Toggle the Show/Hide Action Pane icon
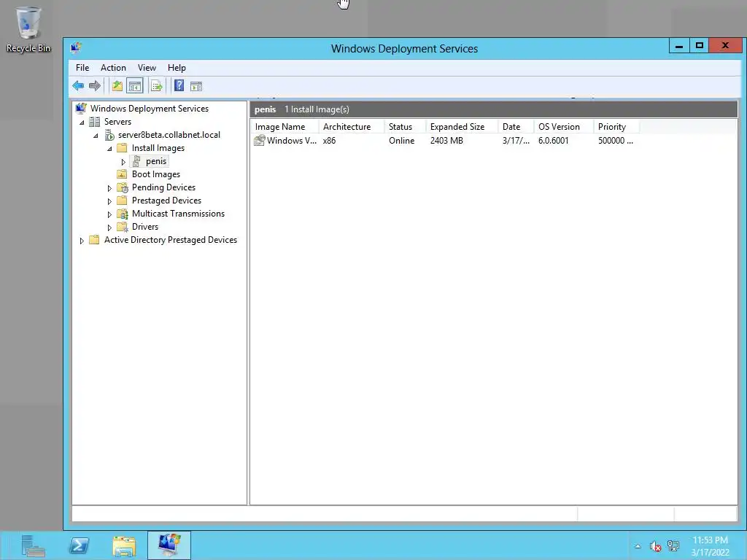The image size is (747, 560). [x=196, y=86]
